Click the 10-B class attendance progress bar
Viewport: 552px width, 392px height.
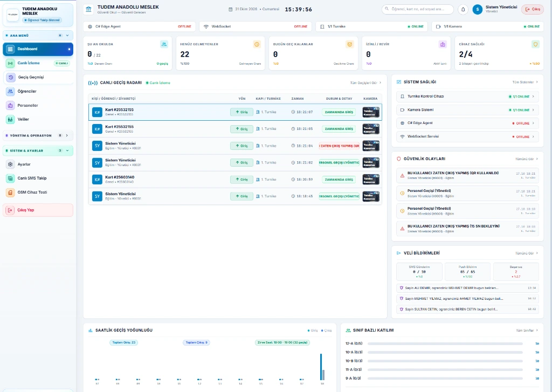[445, 361]
